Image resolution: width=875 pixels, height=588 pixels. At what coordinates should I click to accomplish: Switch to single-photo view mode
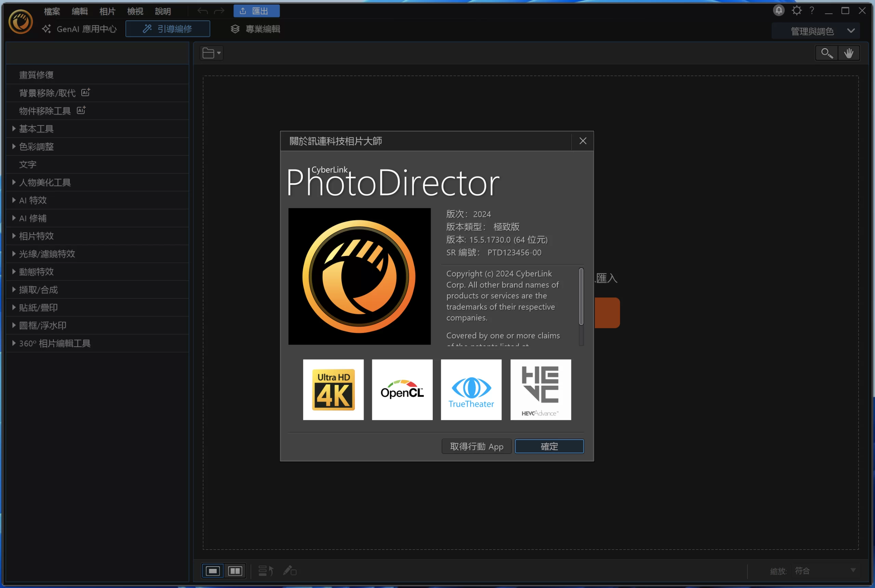[213, 571]
